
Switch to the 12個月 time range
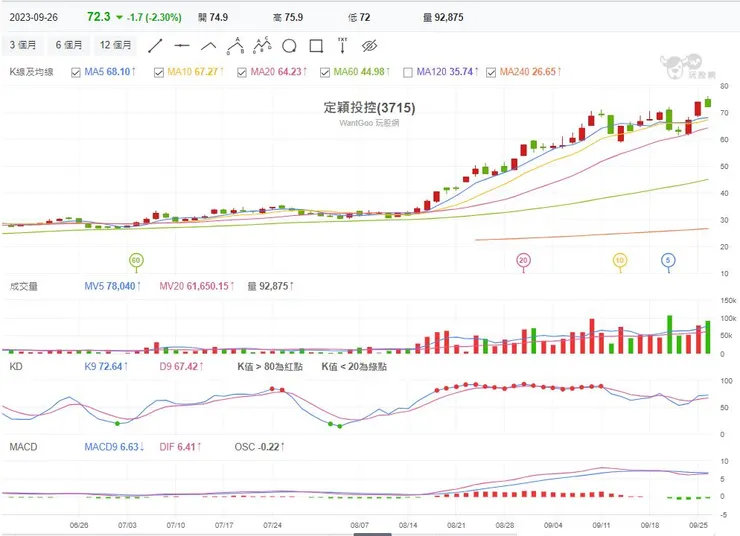pos(116,46)
